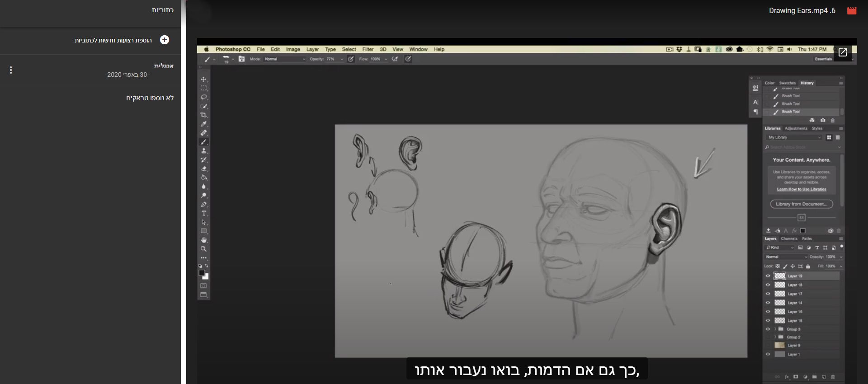This screenshot has width=868, height=384.
Task: Select the Layer 9 thumbnail
Action: (x=779, y=346)
